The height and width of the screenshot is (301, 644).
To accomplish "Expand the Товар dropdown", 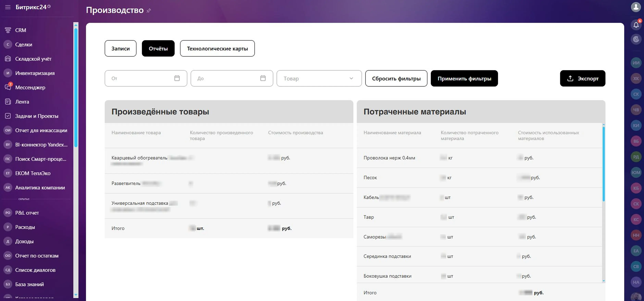I will tap(319, 78).
